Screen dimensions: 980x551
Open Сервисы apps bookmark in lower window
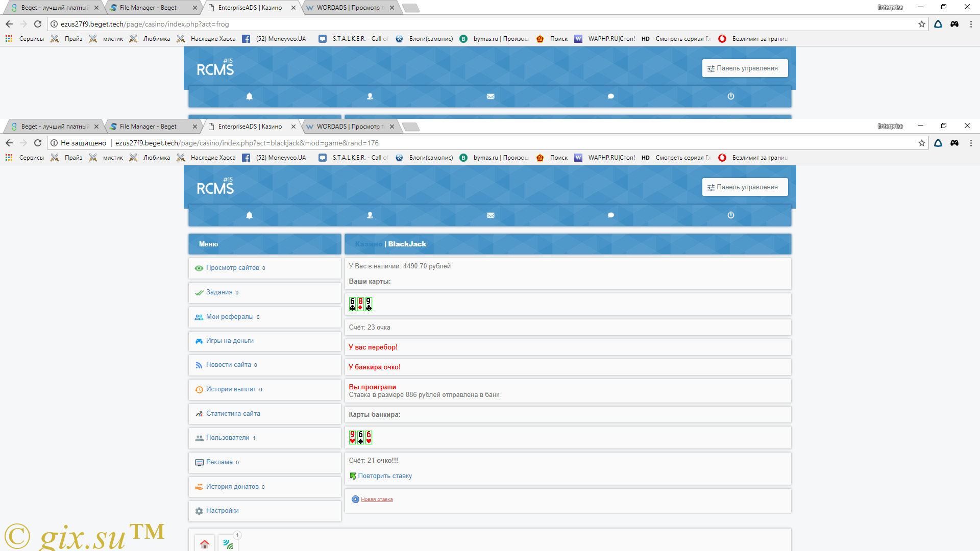click(24, 158)
